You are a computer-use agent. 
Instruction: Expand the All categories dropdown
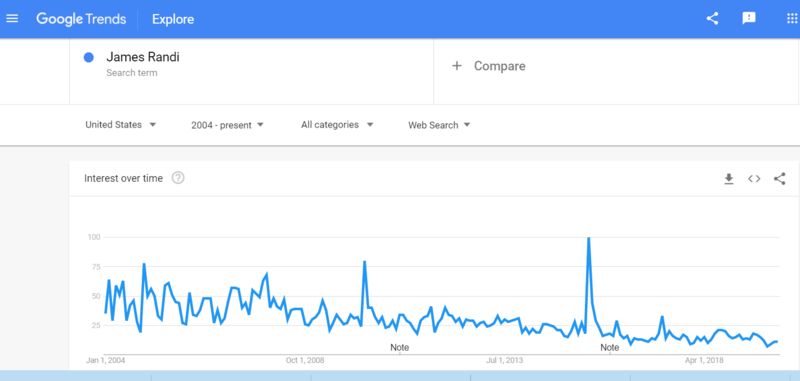point(337,124)
